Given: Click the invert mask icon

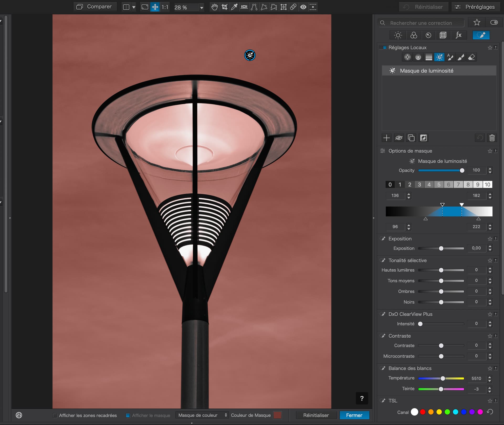Looking at the screenshot, I should 423,138.
